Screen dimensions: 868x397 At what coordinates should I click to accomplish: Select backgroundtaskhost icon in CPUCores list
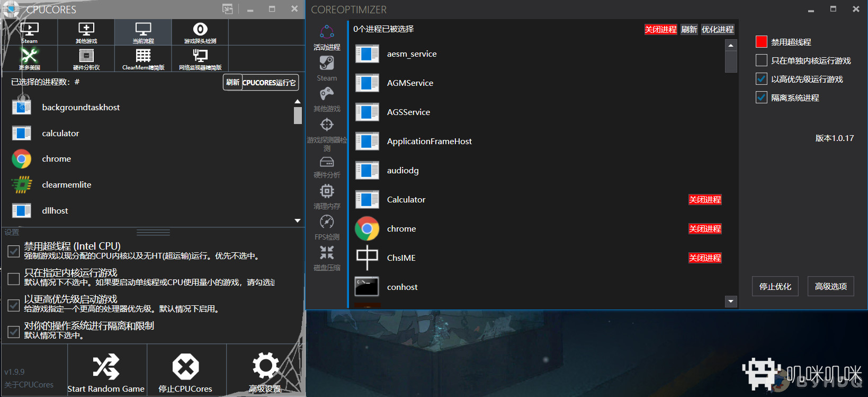coord(22,107)
